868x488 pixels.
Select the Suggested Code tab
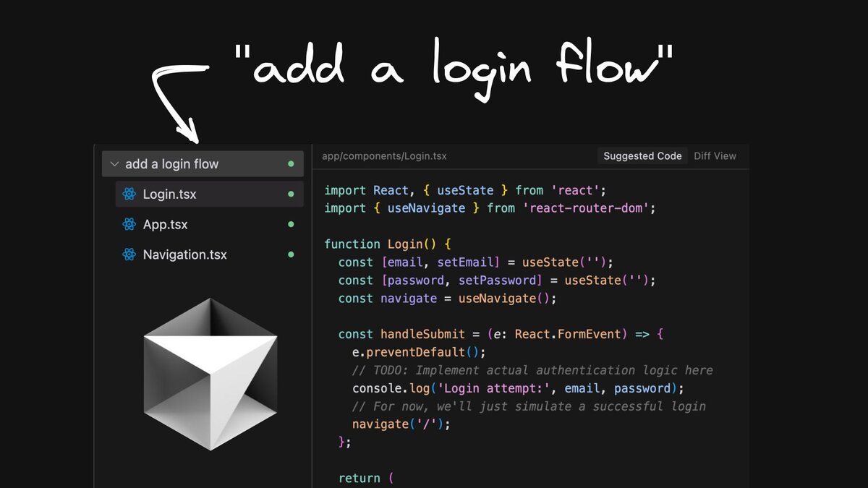coord(642,155)
